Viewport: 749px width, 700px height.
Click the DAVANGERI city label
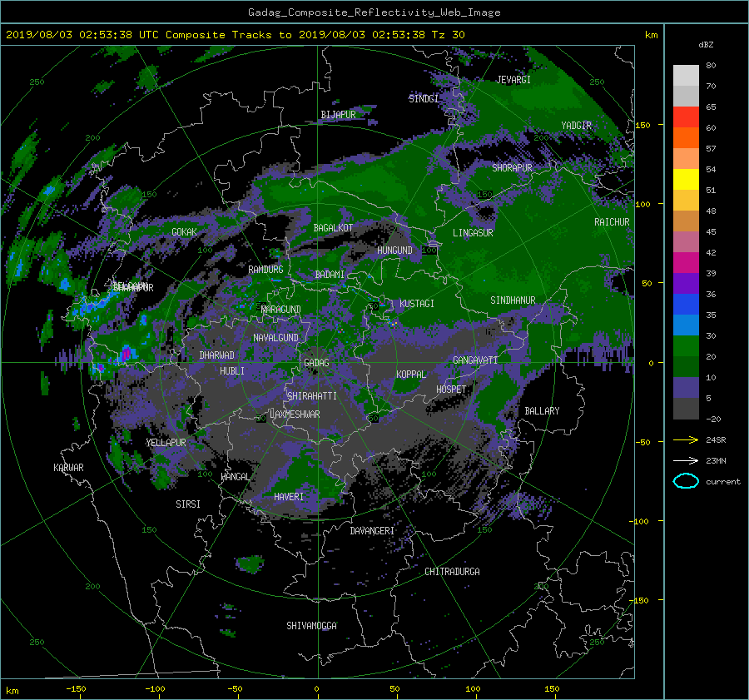(372, 531)
